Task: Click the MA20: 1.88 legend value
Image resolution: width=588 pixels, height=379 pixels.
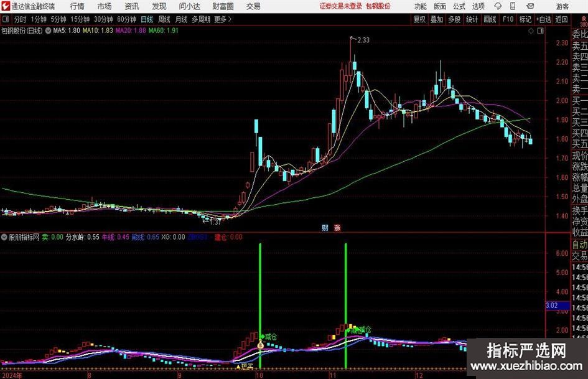Action: [x=131, y=30]
